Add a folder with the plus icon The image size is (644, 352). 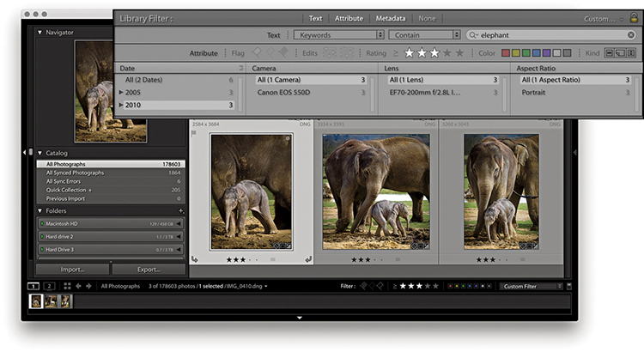(x=180, y=210)
